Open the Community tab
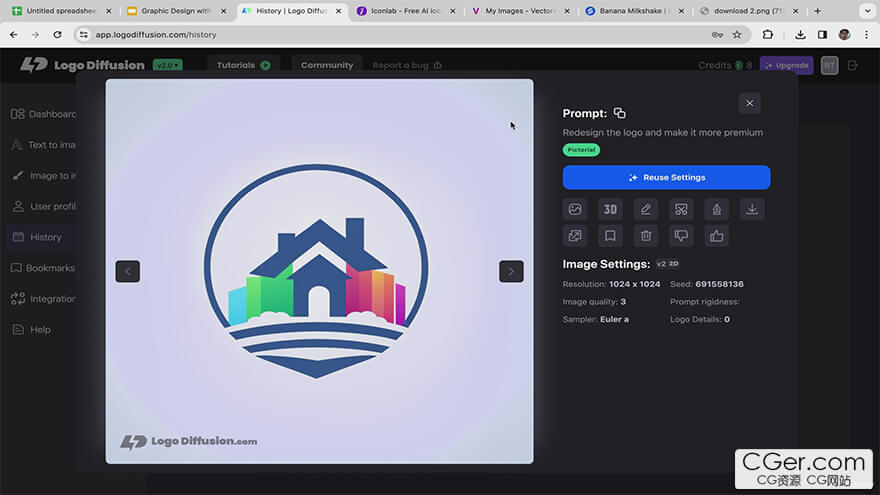Screen dimensions: 880x495 [x=327, y=65]
